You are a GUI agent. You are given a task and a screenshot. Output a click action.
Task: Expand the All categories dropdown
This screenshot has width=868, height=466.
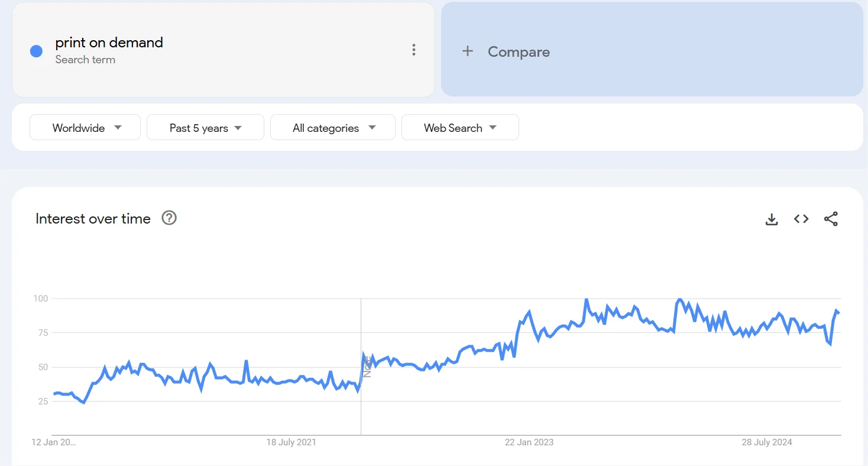(333, 128)
